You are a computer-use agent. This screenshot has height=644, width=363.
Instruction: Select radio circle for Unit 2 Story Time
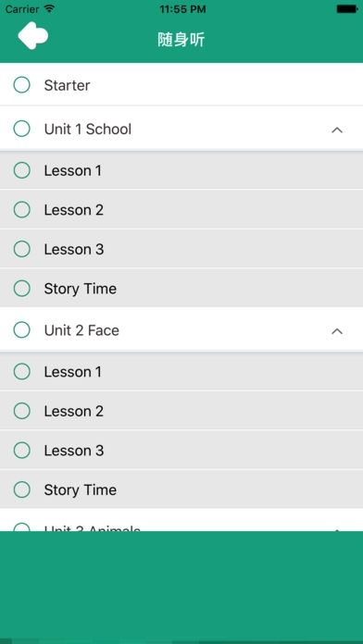point(22,489)
